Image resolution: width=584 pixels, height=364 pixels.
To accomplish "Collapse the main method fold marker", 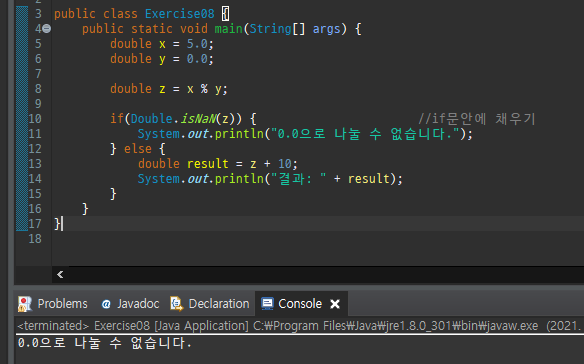I will click(x=47, y=28).
